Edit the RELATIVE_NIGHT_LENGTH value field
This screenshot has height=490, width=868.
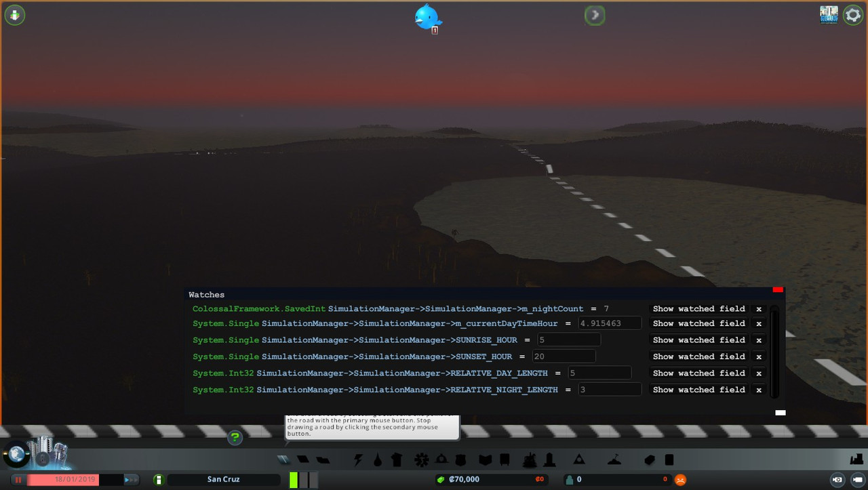(610, 390)
